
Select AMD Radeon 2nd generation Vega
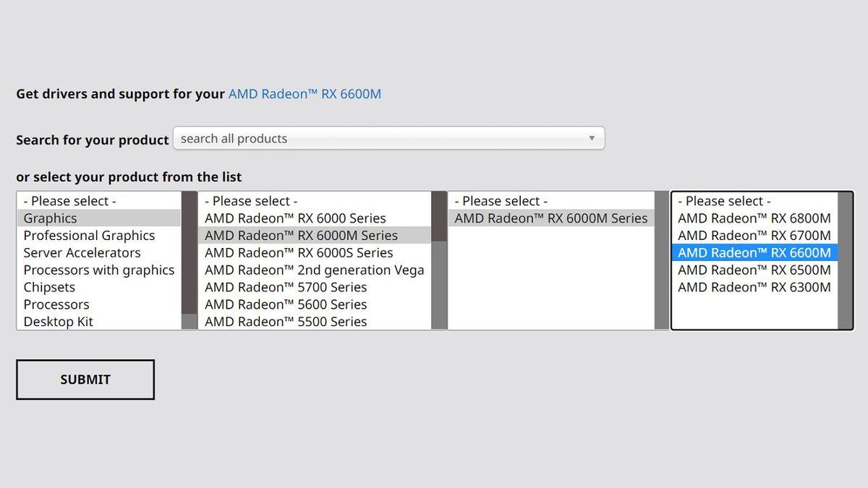[x=314, y=270]
